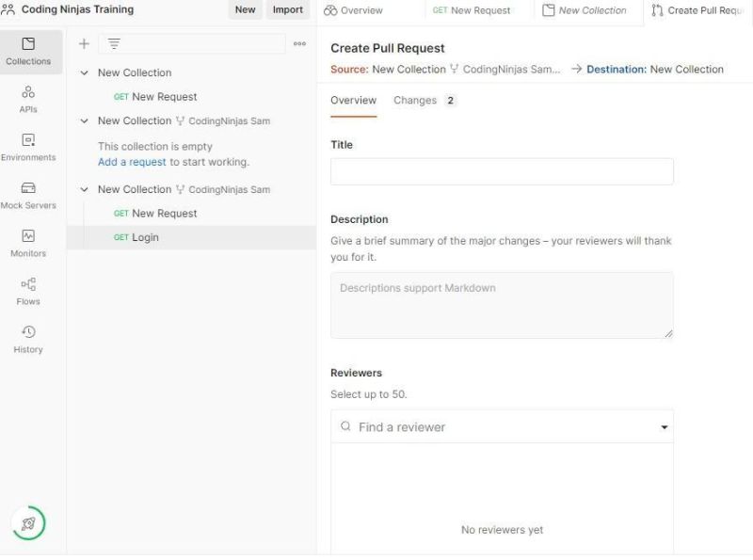Select the APIs sidebar icon

(x=29, y=98)
